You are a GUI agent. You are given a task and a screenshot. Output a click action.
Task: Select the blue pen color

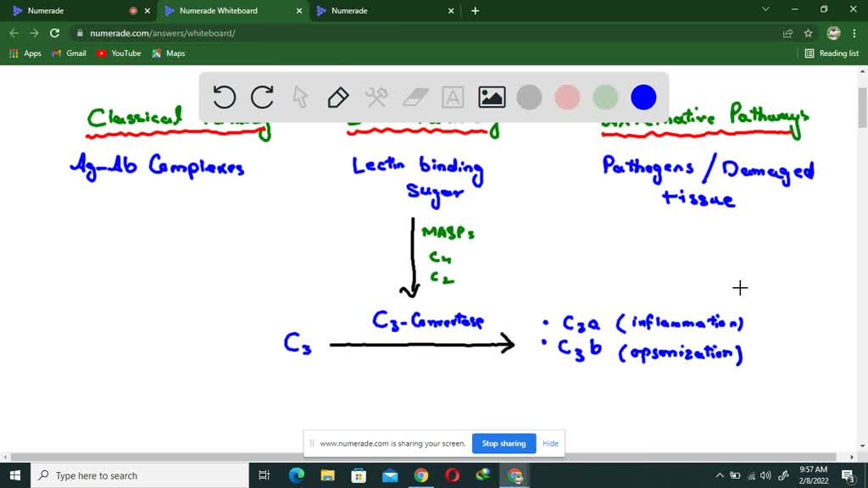tap(643, 97)
